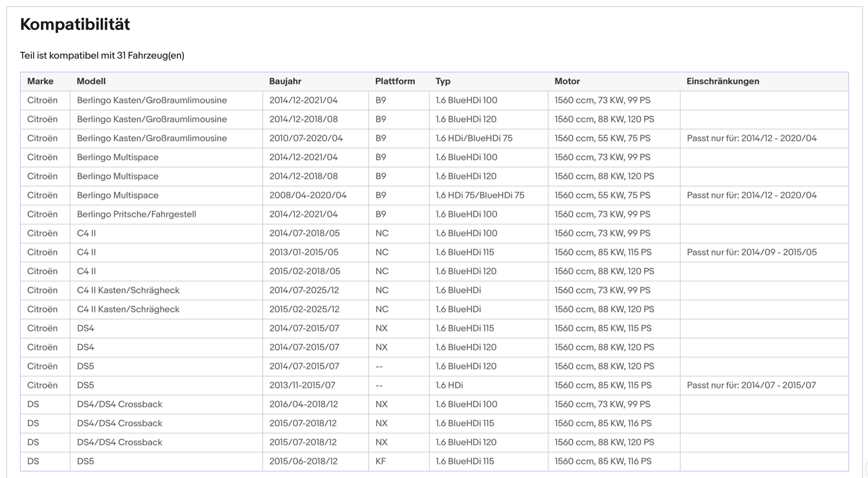Viewport: 868px width, 478px height.
Task: Click '1560 ccm, 55 KW, 75 PS' in the 2010/07-2020/04 row
Action: tap(602, 138)
